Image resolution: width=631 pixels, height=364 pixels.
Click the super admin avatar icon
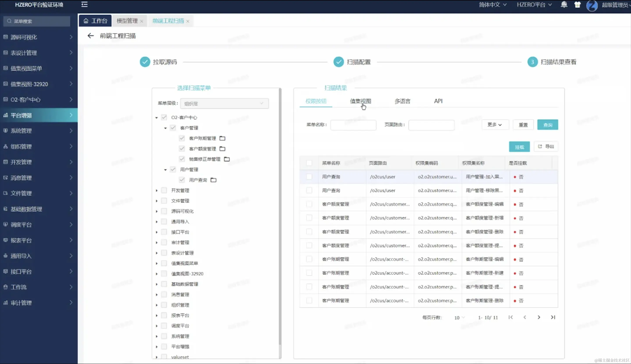[592, 5]
